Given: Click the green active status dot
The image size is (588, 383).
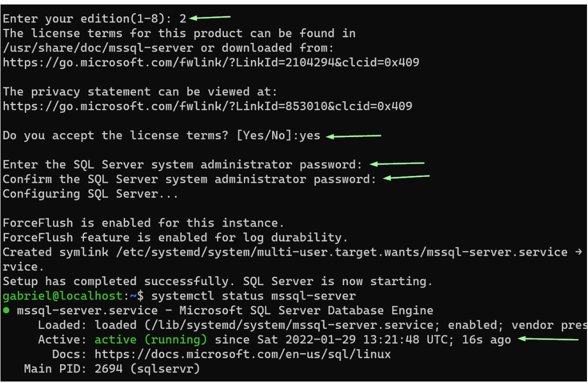Looking at the screenshot, I should [6, 310].
